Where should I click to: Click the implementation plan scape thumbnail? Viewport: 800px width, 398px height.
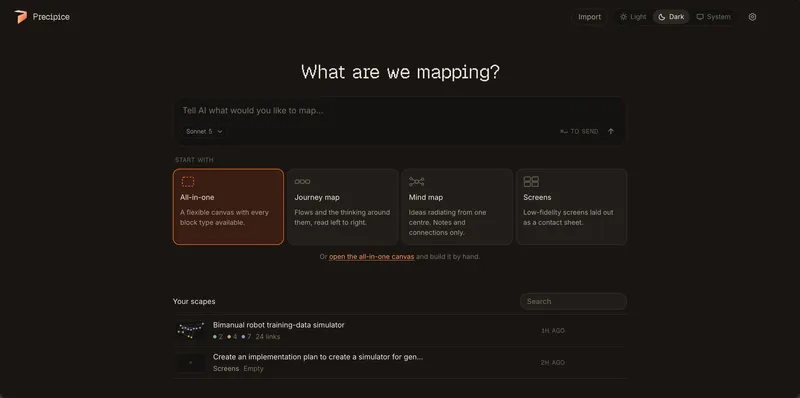click(191, 363)
